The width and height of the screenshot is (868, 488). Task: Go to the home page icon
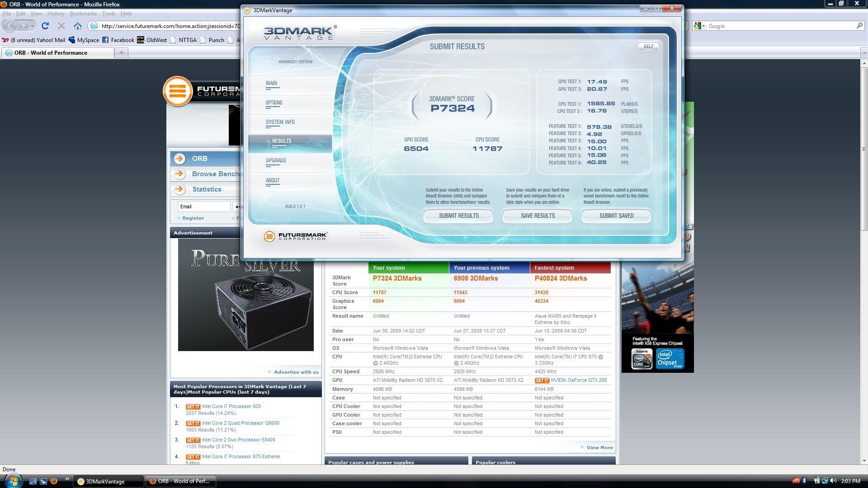tap(78, 26)
